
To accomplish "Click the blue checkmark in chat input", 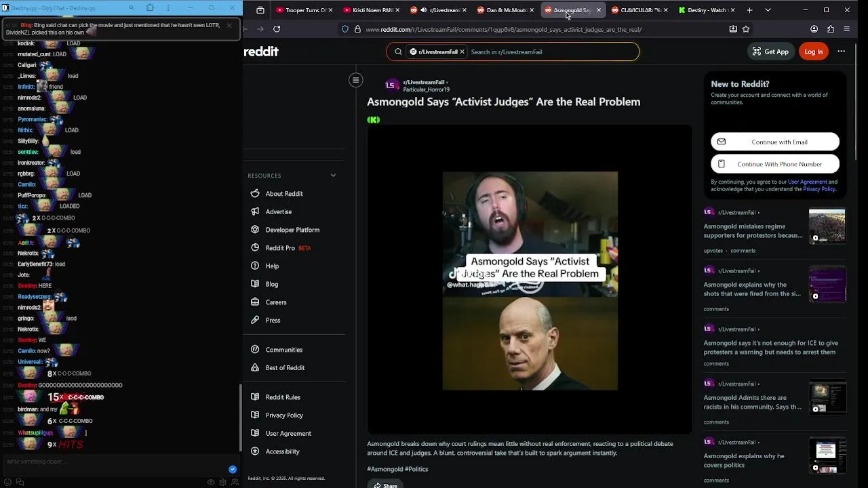I will pos(233,469).
